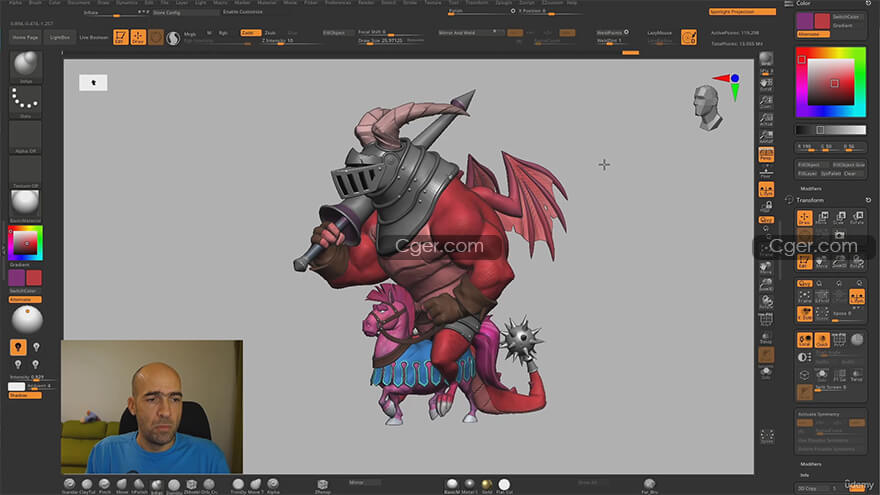880x495 pixels.
Task: Pick the purple secondary color swatch on left
Action: pyautogui.click(x=17, y=277)
